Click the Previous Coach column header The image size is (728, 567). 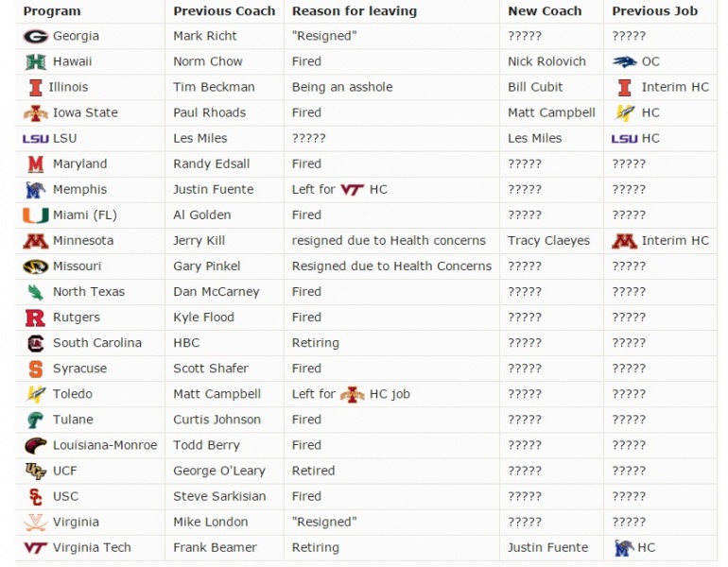point(224,11)
